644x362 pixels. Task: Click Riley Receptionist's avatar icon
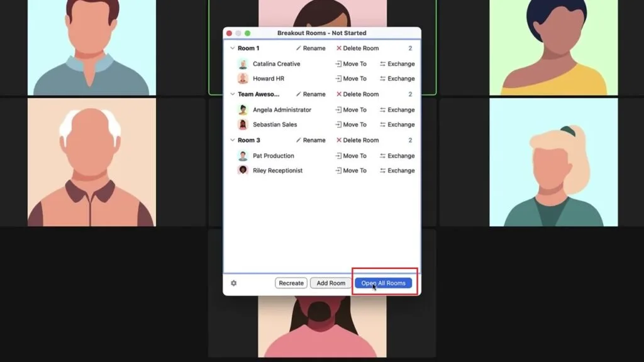(243, 170)
